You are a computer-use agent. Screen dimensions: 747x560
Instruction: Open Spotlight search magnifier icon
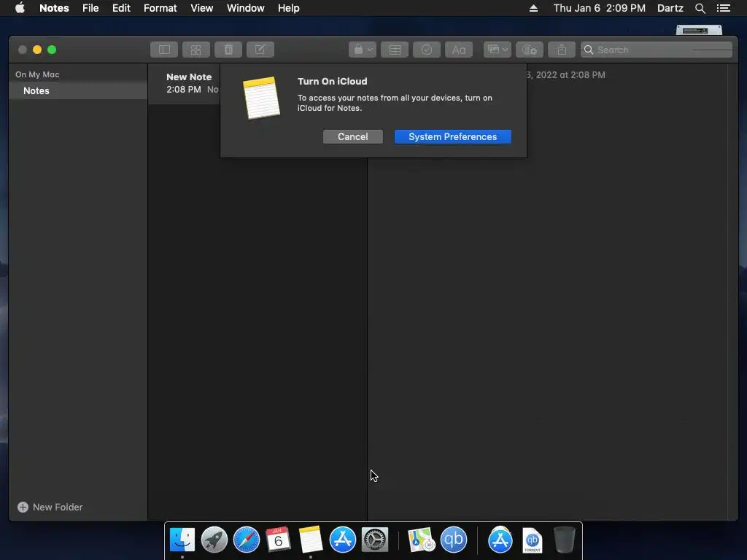point(700,8)
